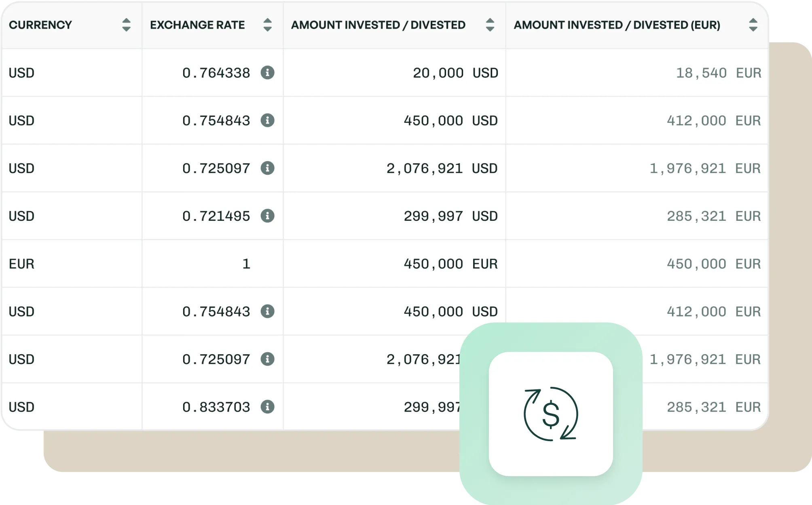Click the 20,000 USD amount cell
This screenshot has width=812, height=505.
455,73
